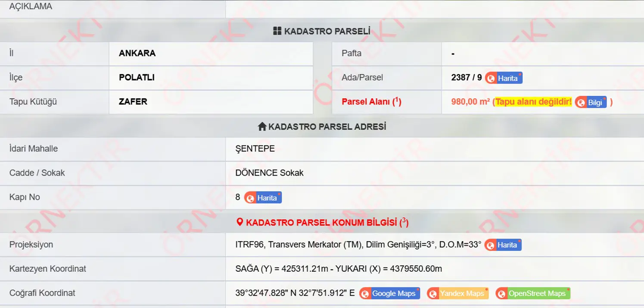The image size is (644, 308).
Task: Click the red Parsel Alanı label
Action: pyautogui.click(x=371, y=102)
